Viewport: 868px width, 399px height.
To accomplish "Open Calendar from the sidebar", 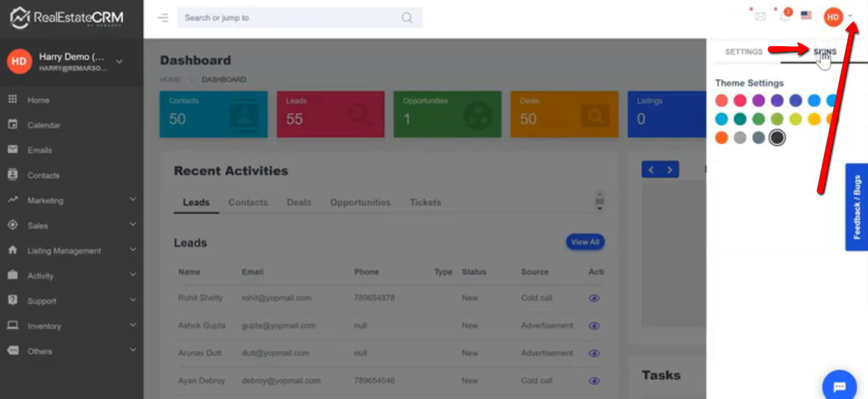I will [44, 125].
